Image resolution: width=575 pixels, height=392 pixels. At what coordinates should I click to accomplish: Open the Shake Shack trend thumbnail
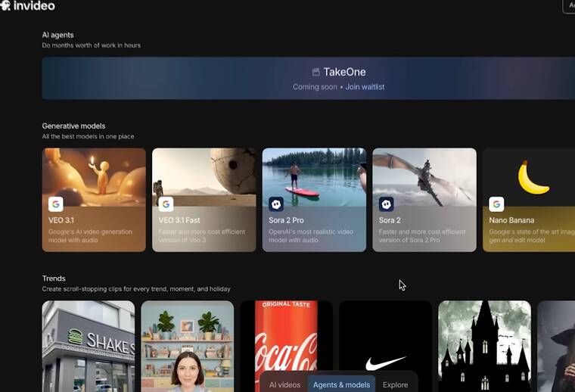click(89, 346)
